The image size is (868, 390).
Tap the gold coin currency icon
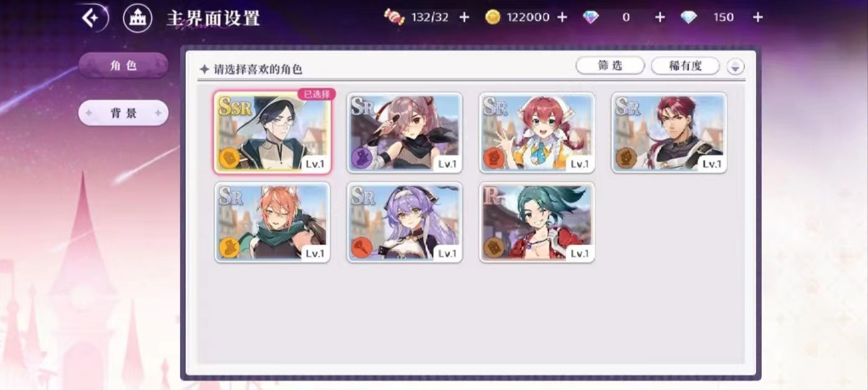coord(493,17)
